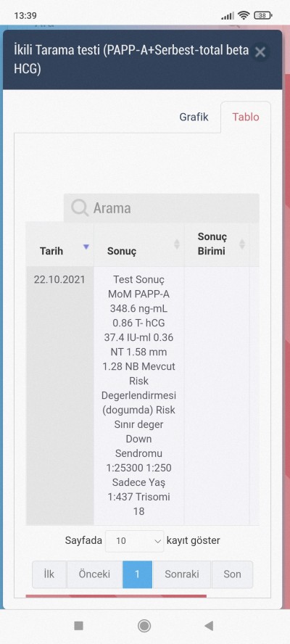Select the Tablo tab
The image size is (290, 644).
pyautogui.click(x=246, y=117)
